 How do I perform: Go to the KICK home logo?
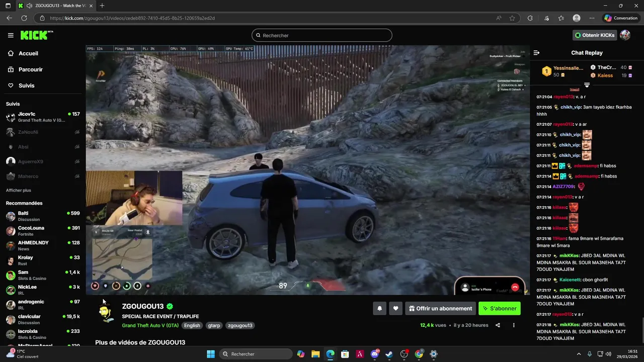tap(36, 35)
